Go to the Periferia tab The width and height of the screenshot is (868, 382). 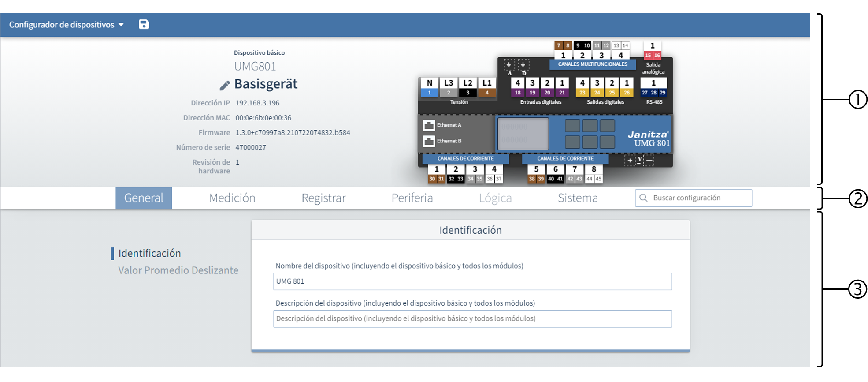click(412, 198)
